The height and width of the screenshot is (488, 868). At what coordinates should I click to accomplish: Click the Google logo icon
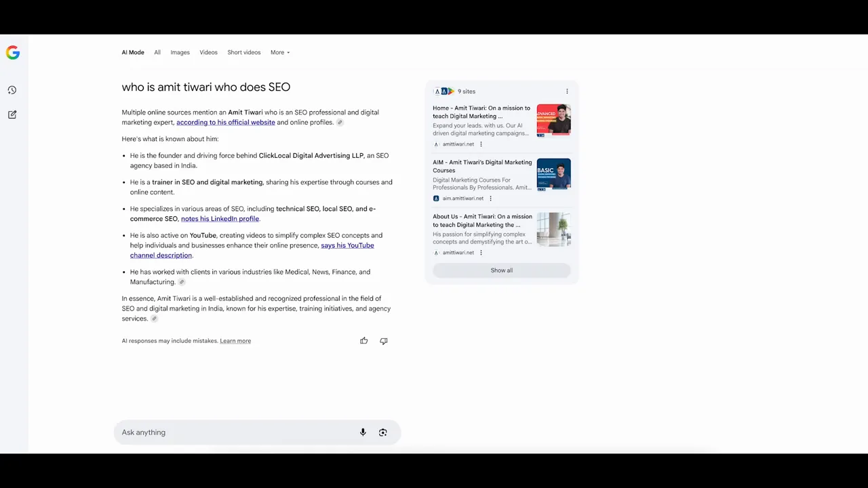pyautogui.click(x=13, y=53)
